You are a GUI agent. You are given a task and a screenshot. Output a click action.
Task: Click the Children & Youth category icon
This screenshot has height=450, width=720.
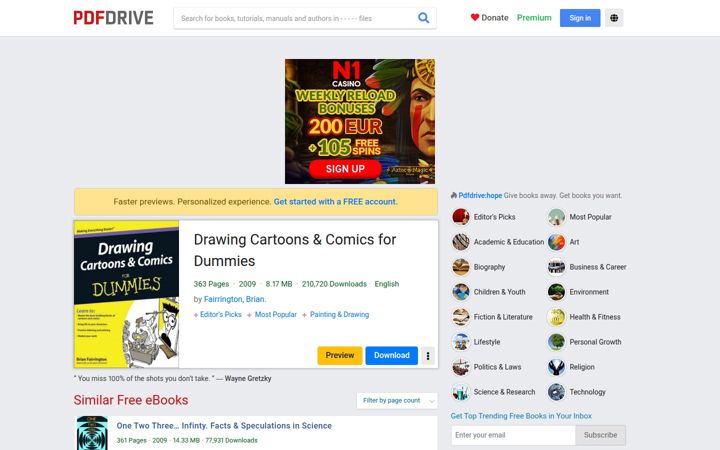461,292
